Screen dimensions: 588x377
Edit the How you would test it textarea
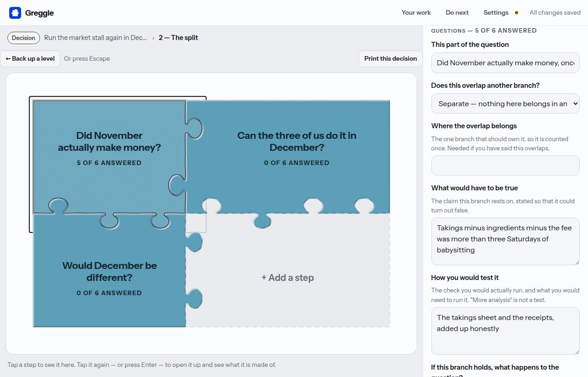click(505, 331)
